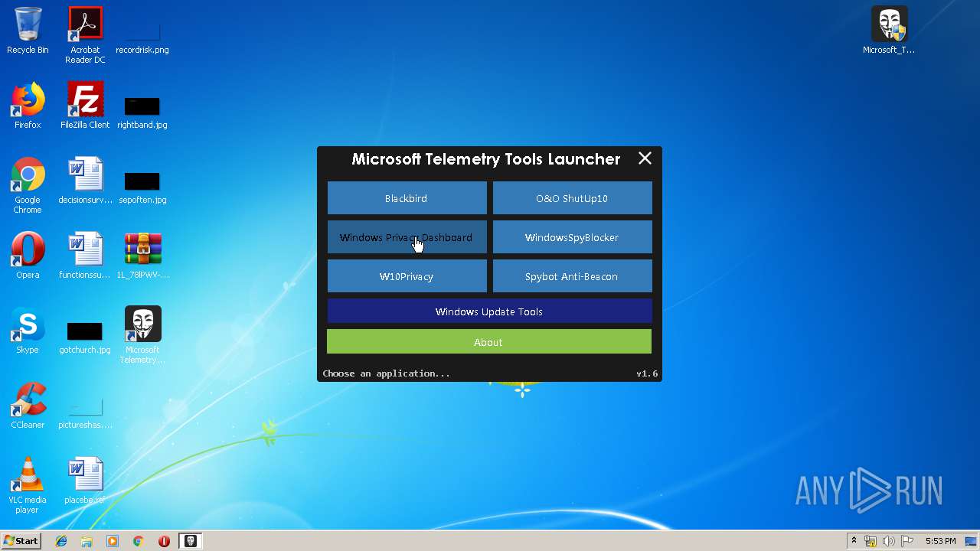
Task: Show hidden system tray icons
Action: (x=854, y=540)
